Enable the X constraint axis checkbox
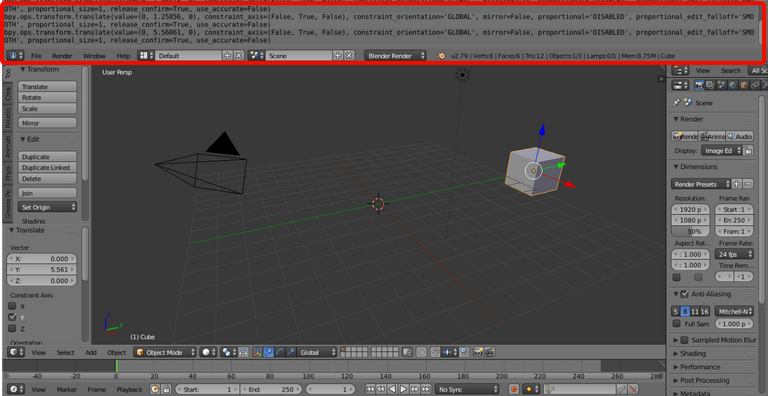Screen dimensions: 768x396 point(13,306)
